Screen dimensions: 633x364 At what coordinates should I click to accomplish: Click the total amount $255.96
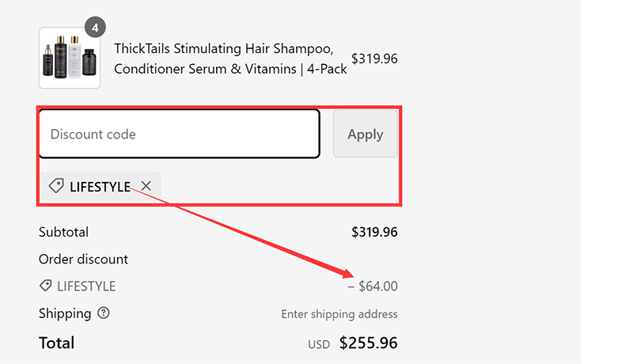click(368, 343)
